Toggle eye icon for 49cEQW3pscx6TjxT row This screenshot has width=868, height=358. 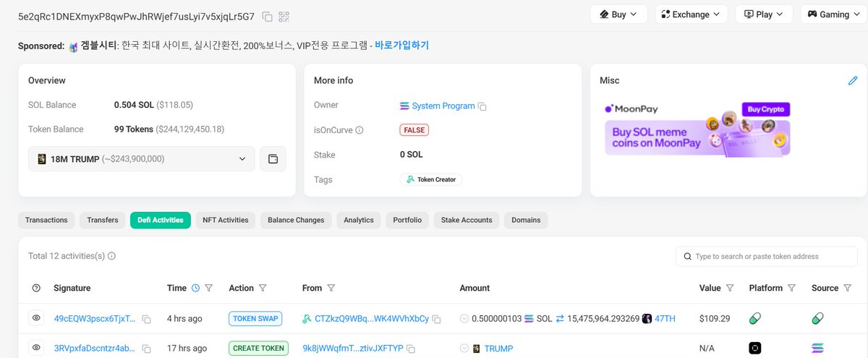(x=36, y=317)
